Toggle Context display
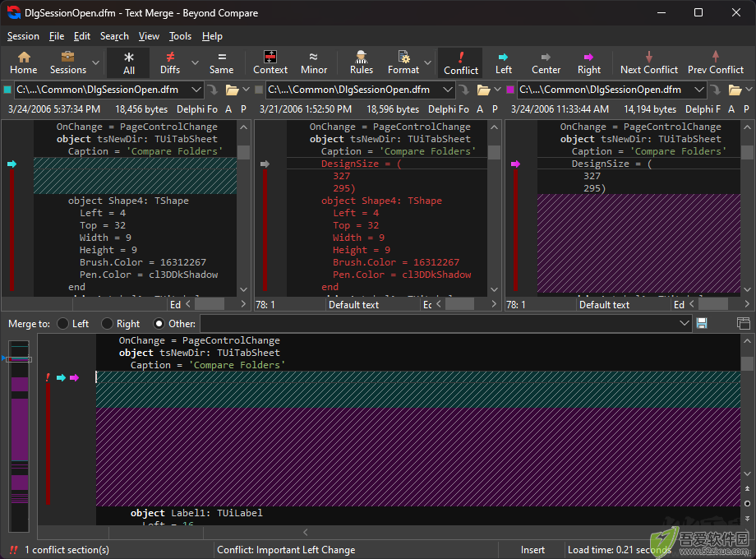 [x=270, y=62]
